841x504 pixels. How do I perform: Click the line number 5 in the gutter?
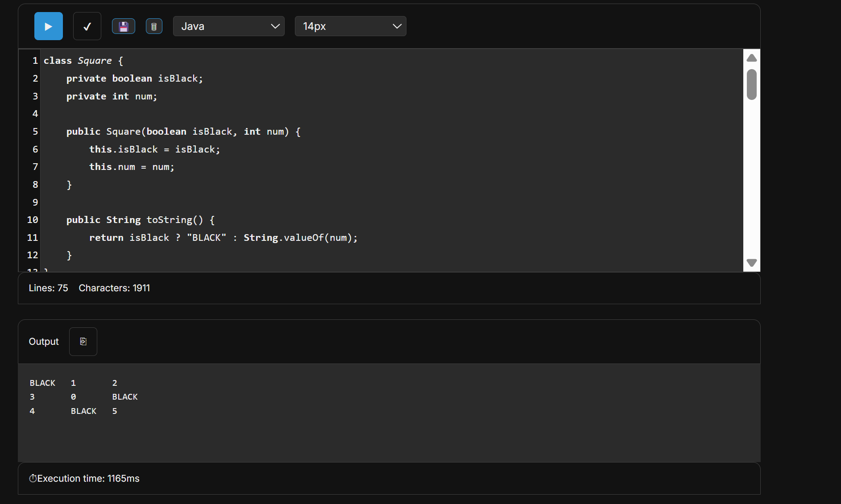pyautogui.click(x=35, y=132)
